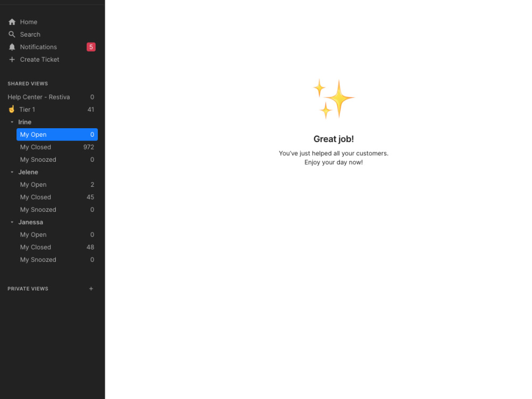Image resolution: width=532 pixels, height=399 pixels.
Task: Click the "Enjoy your day now!" text
Action: (x=334, y=162)
